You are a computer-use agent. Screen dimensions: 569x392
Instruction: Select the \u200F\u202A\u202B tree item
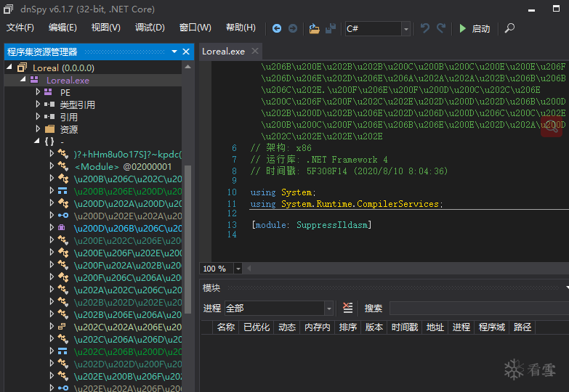click(x=128, y=266)
